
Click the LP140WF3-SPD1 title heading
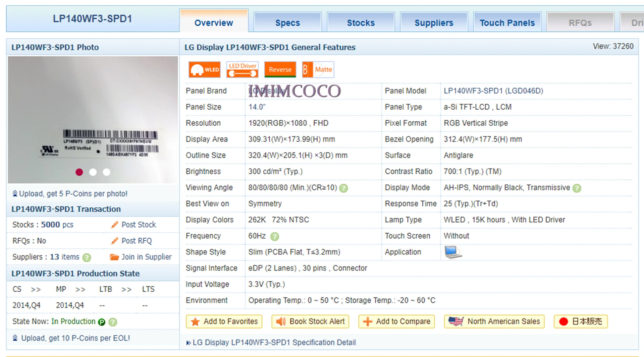93,19
